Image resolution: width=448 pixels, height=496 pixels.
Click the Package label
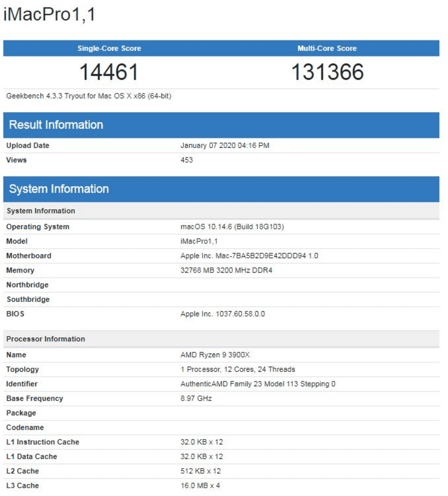tap(21, 414)
